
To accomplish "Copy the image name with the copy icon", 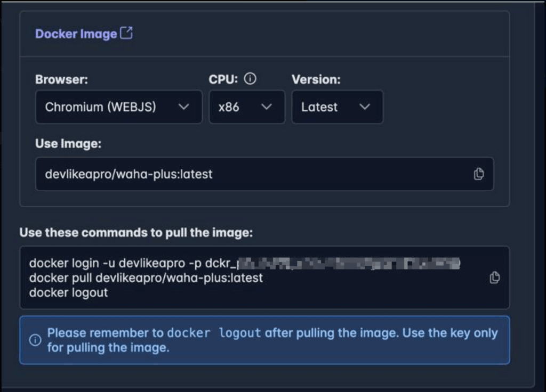I will point(479,174).
